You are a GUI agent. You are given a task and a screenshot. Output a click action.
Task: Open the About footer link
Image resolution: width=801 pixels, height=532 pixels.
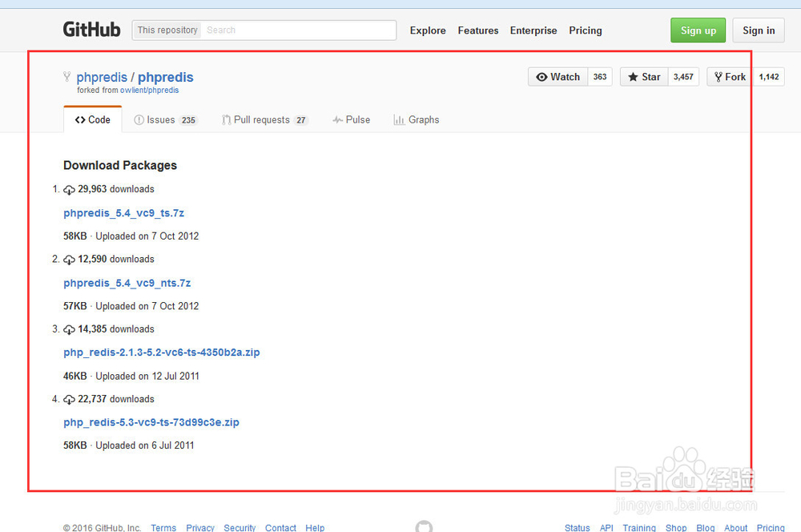click(x=735, y=527)
